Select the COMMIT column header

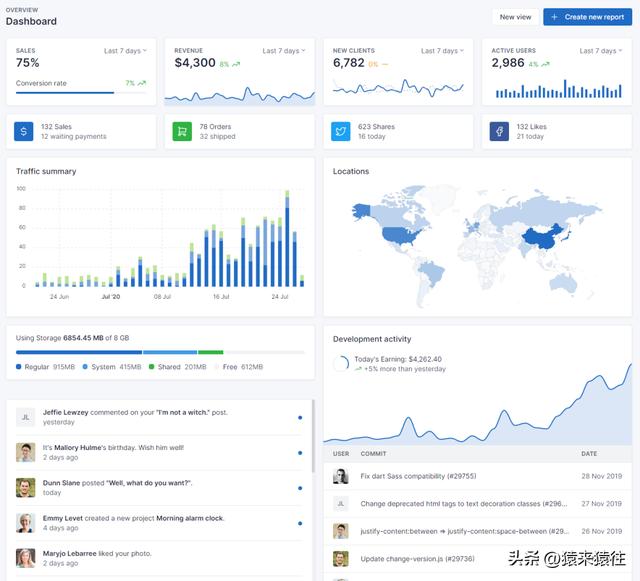(x=373, y=454)
